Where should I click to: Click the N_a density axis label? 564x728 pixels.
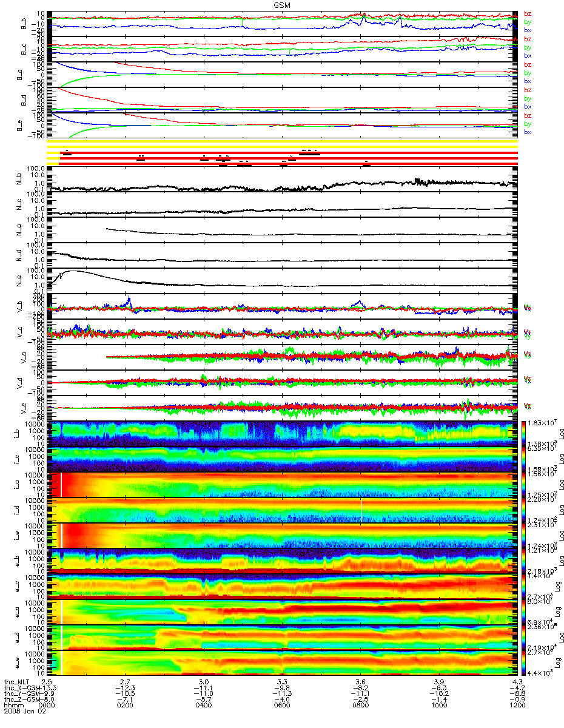point(20,230)
